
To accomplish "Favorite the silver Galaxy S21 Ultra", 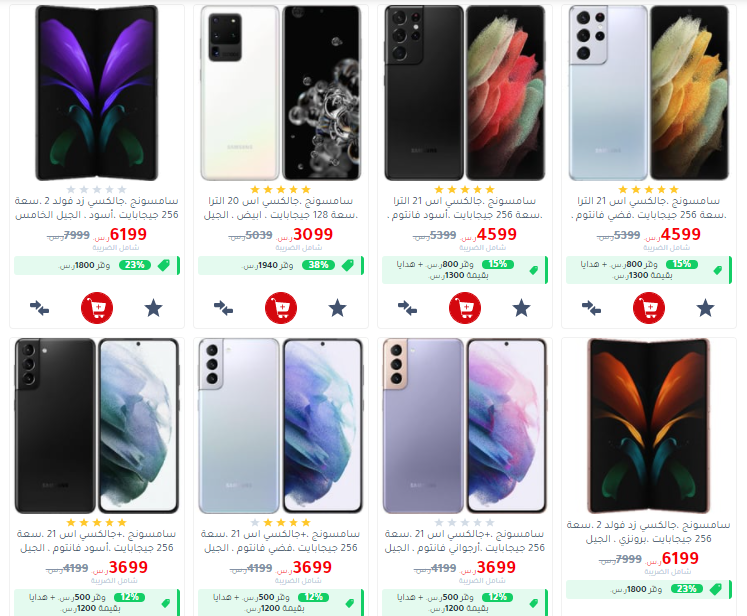I will [705, 308].
